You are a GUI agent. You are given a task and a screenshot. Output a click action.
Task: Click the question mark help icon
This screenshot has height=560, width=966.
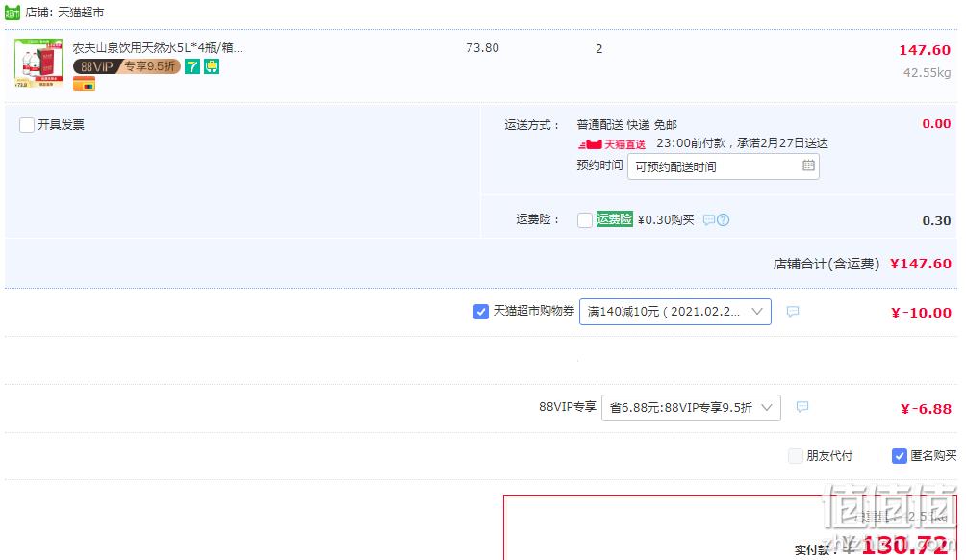[724, 220]
